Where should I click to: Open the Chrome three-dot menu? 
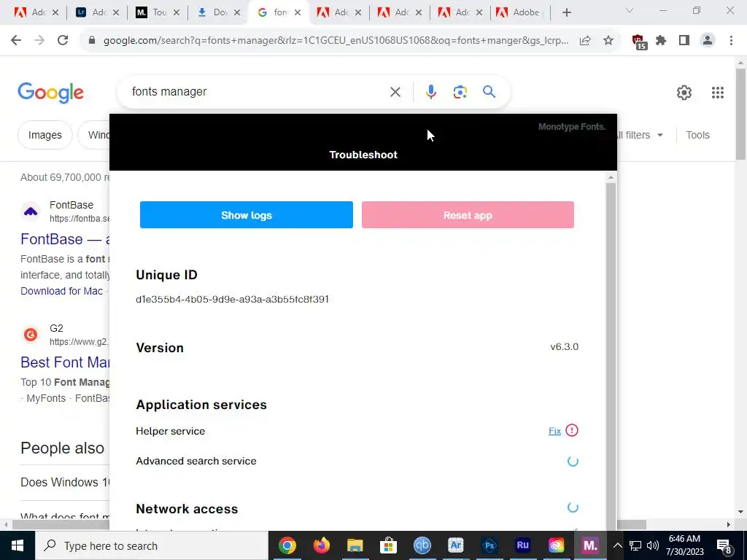pos(731,41)
